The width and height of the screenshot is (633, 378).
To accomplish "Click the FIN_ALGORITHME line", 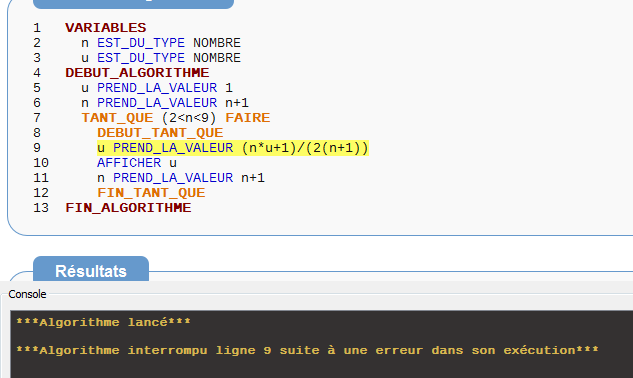I will click(x=128, y=208).
